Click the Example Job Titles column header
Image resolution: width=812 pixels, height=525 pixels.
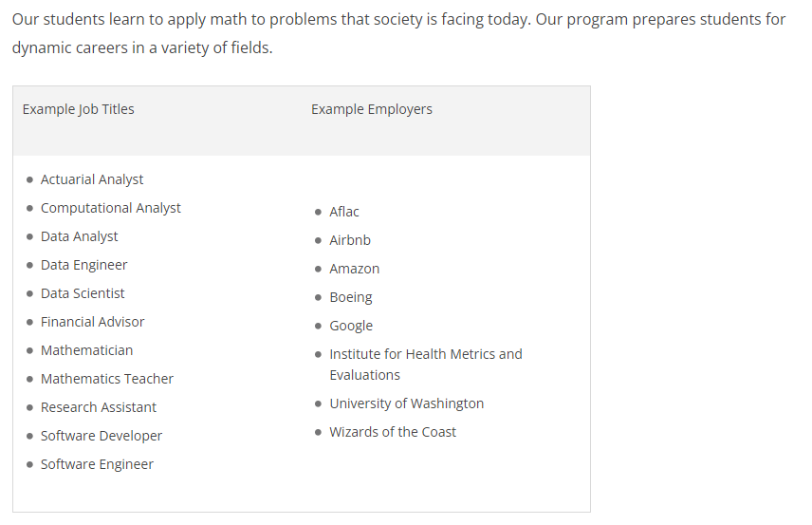[x=79, y=109]
